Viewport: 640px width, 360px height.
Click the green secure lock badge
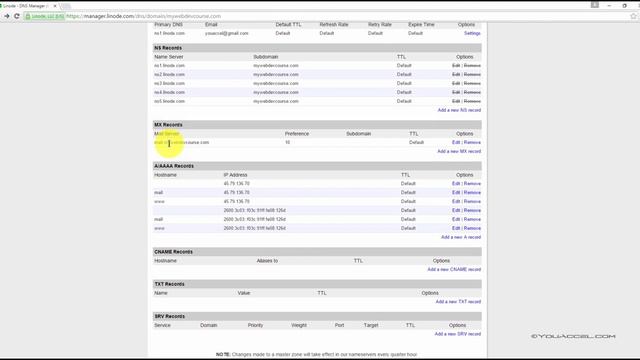(x=44, y=16)
